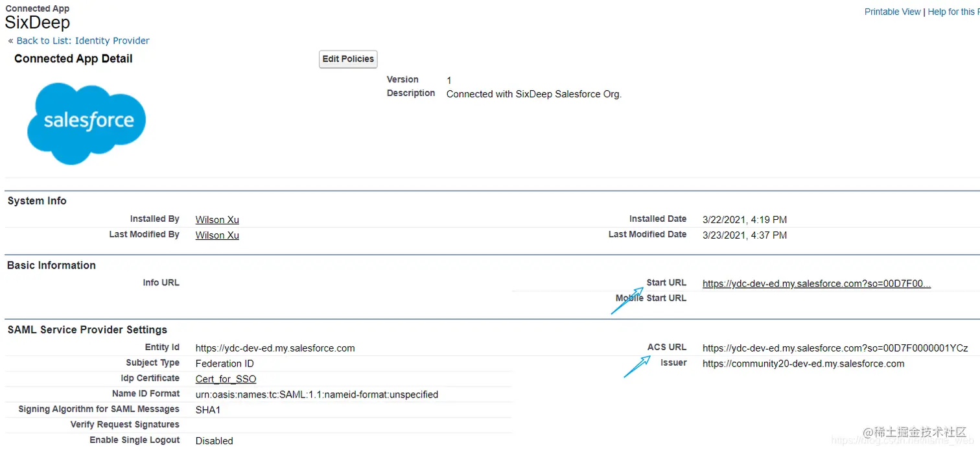The height and width of the screenshot is (452, 980).
Task: Select the Disabled single logout value
Action: coord(215,441)
